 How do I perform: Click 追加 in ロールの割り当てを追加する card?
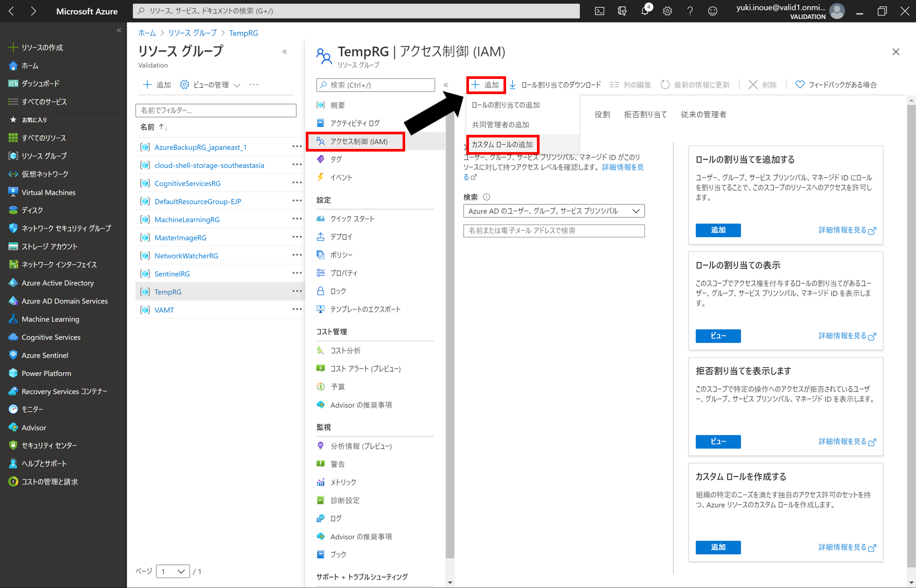click(718, 230)
